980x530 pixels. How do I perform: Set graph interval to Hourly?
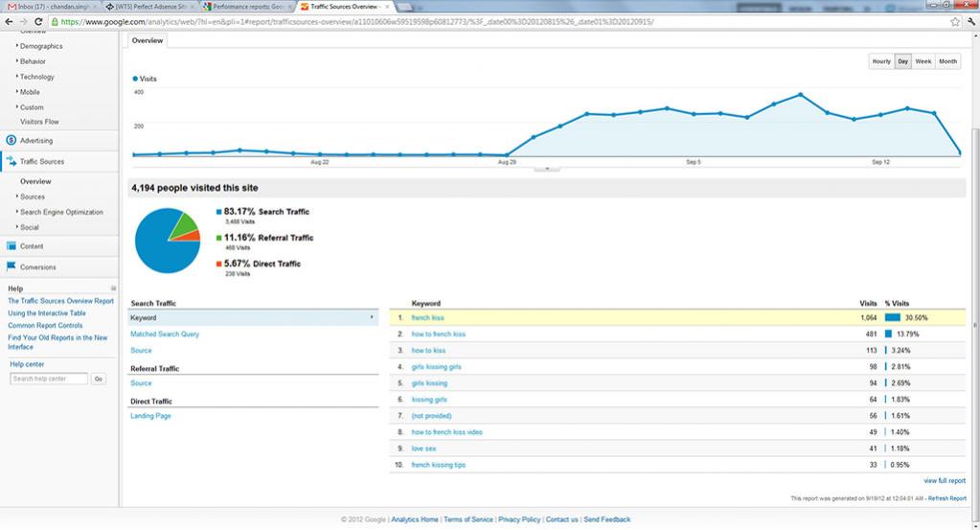(881, 61)
